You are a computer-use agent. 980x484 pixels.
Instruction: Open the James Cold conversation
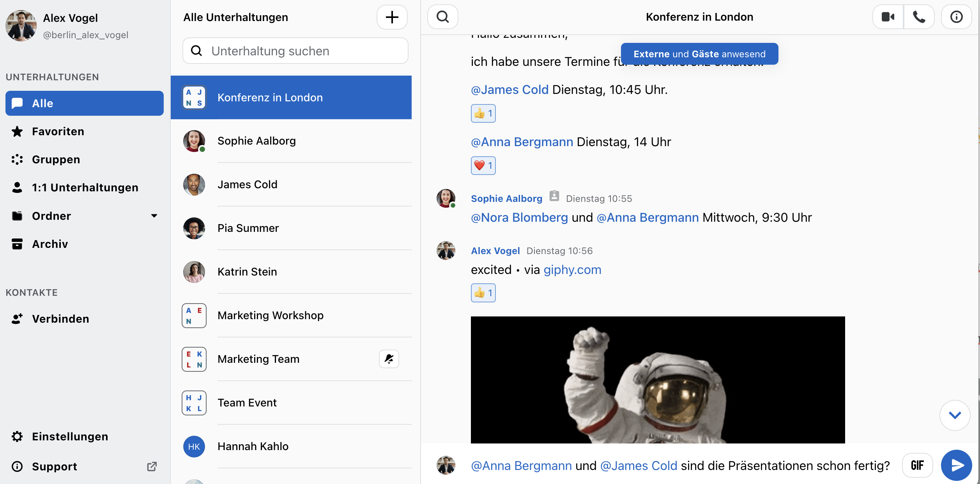tap(291, 185)
